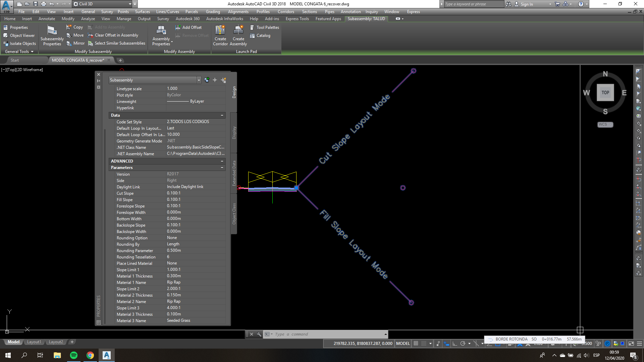
Task: Open the Help question mark icon
Action: click(581, 4)
